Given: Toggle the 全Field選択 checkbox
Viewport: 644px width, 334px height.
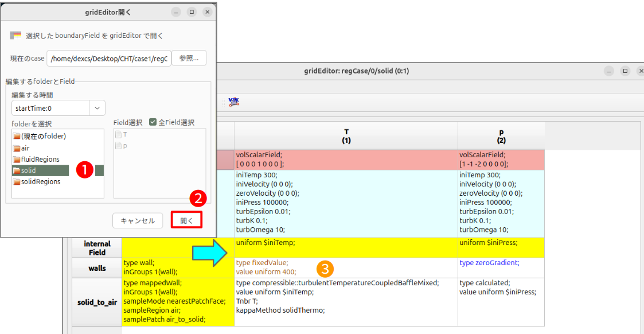Looking at the screenshot, I should coord(153,122).
